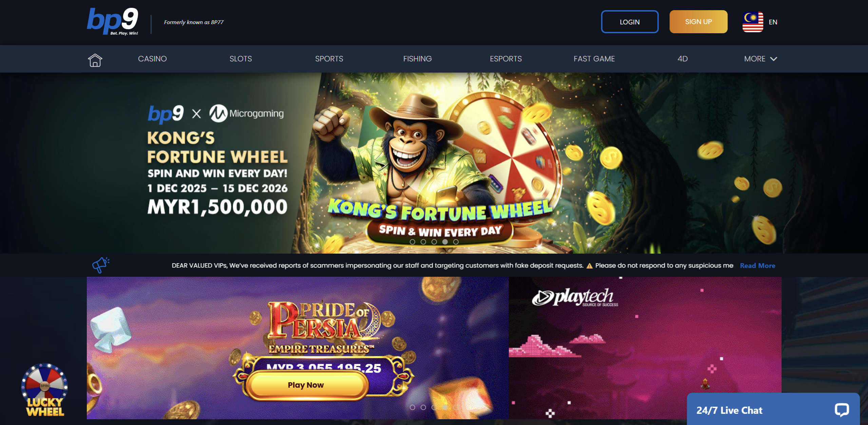
Task: Expand the MORE menu chevron
Action: point(774,59)
